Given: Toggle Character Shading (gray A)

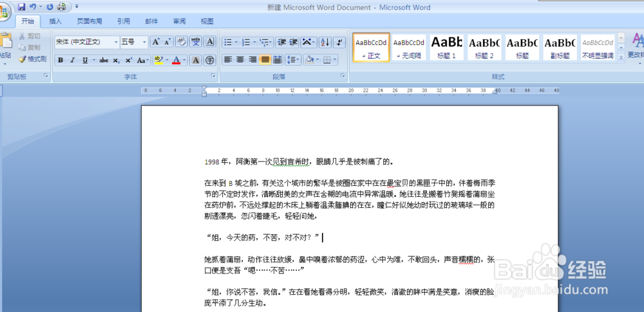Looking at the screenshot, I should [196, 60].
